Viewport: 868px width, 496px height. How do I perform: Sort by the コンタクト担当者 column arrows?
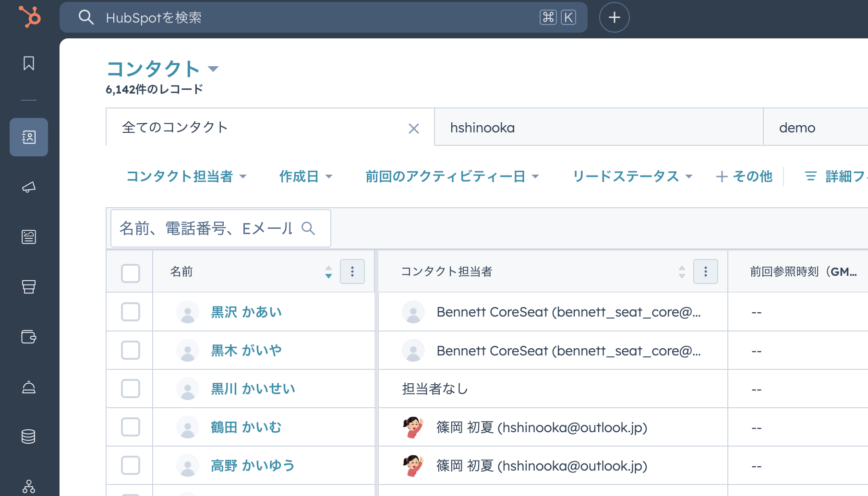pos(682,272)
